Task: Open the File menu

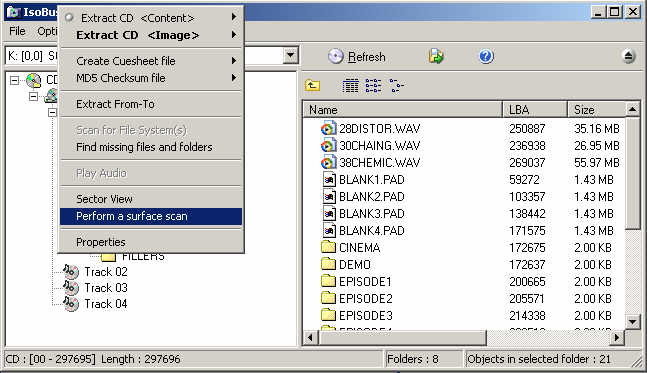Action: point(17,31)
